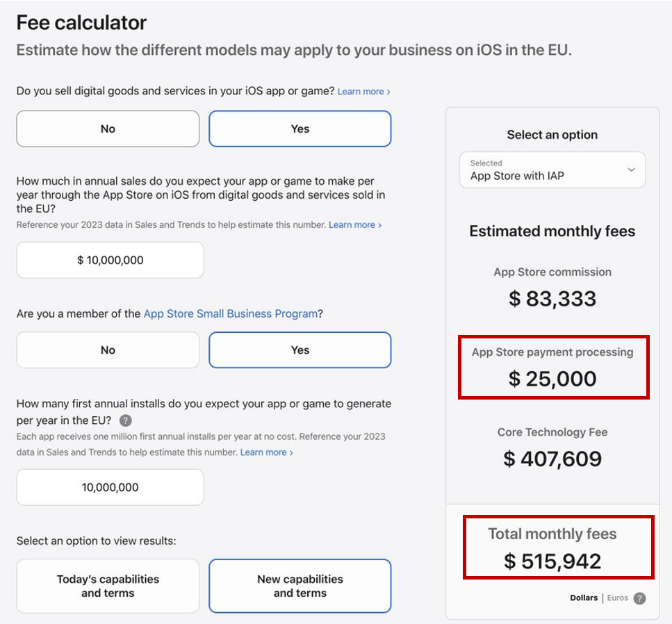Viewport: 672px width, 624px height.
Task: Choose "Yes" for Small Business Program membership
Action: (x=300, y=350)
